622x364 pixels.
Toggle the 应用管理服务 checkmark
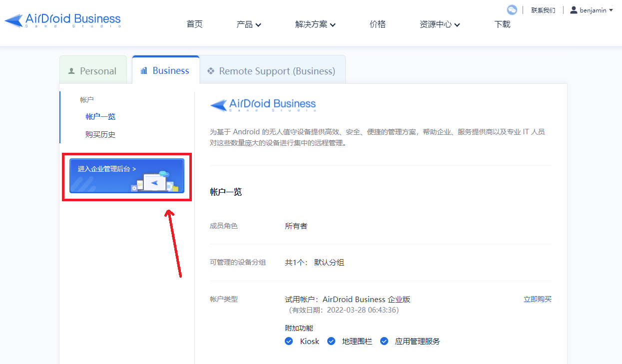point(384,341)
